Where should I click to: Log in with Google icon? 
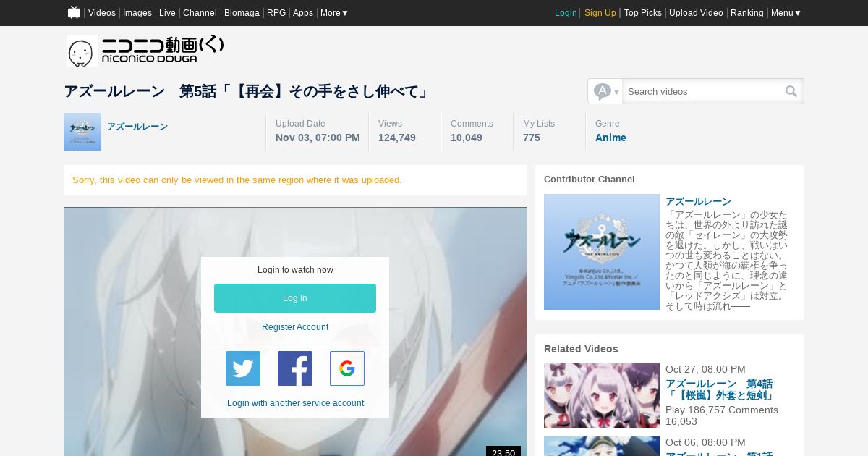[347, 368]
